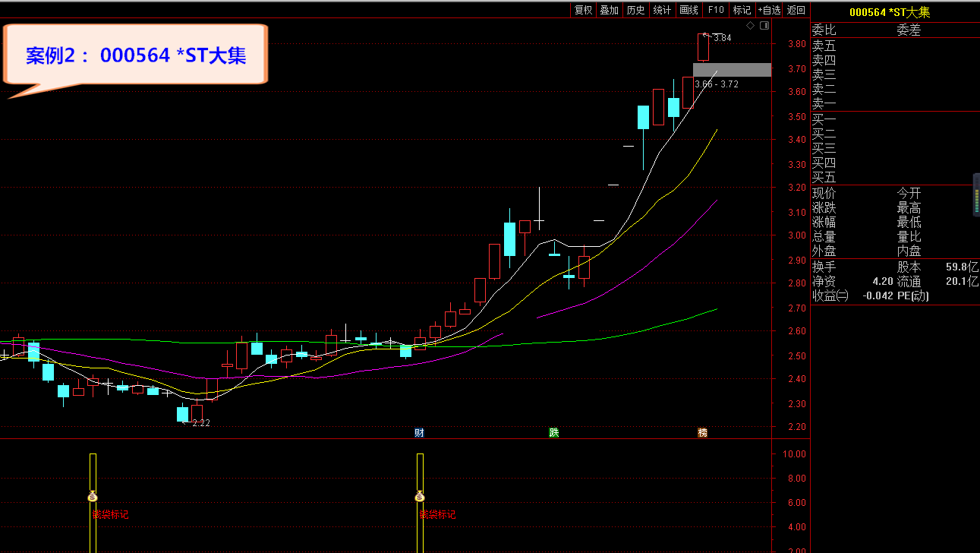This screenshot has height=553, width=980.
Task: Select the 内盘 label
Action: point(909,251)
